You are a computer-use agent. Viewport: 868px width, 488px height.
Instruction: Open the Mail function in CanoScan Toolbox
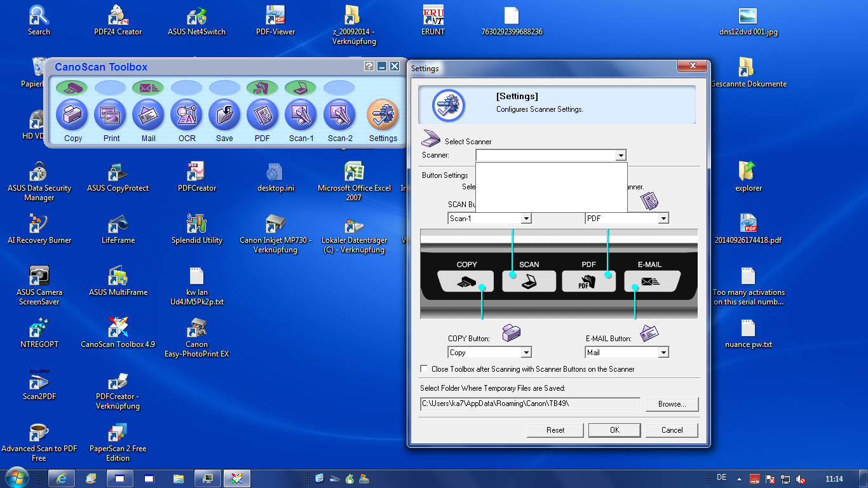tap(149, 115)
